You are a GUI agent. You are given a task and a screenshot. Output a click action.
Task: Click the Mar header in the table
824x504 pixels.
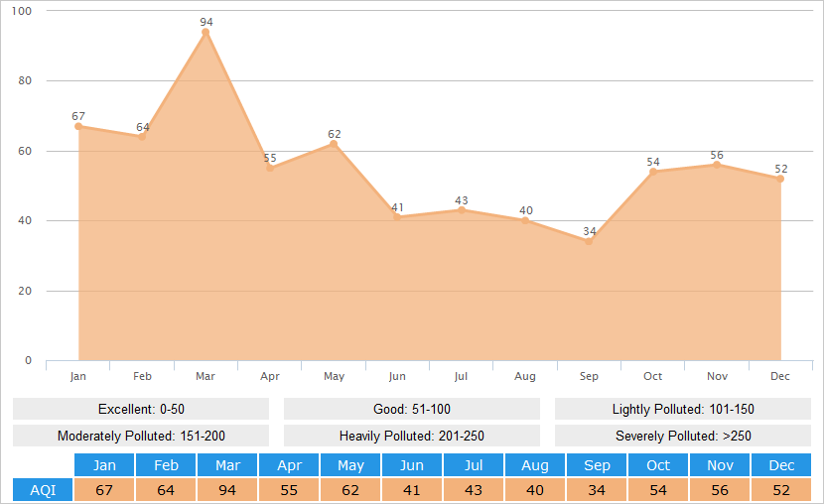coord(227,465)
